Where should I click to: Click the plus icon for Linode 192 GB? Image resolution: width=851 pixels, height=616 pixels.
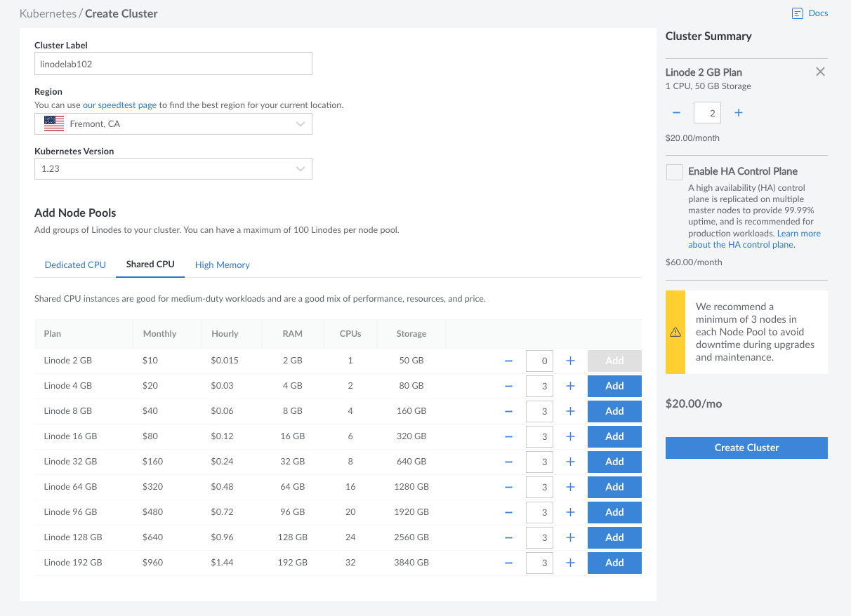pos(570,563)
